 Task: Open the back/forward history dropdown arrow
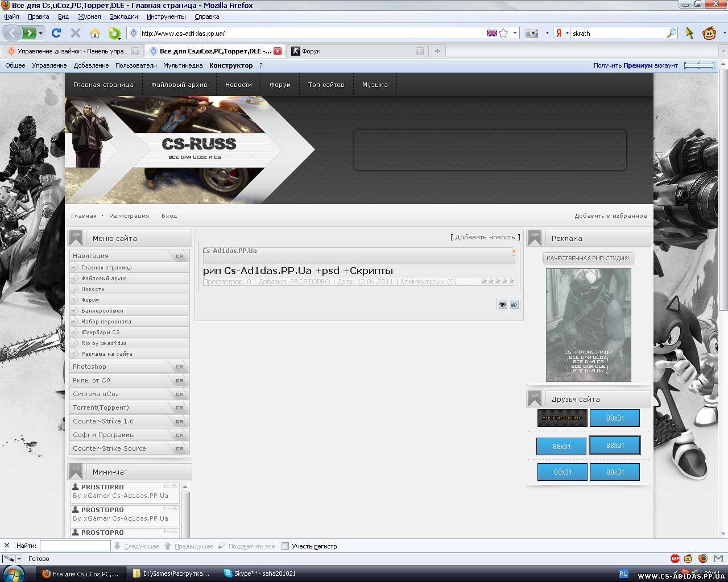click(40, 33)
